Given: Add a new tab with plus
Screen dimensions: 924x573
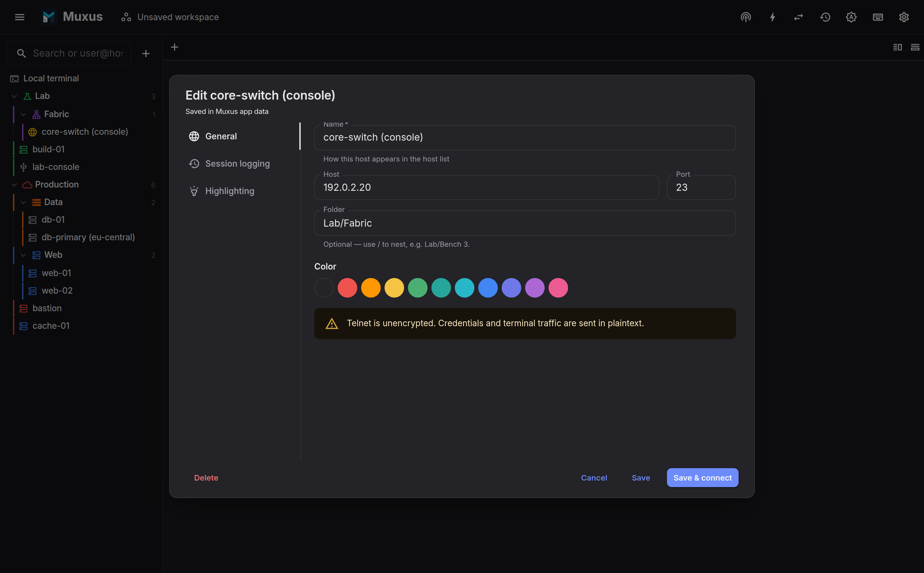Looking at the screenshot, I should [x=175, y=47].
